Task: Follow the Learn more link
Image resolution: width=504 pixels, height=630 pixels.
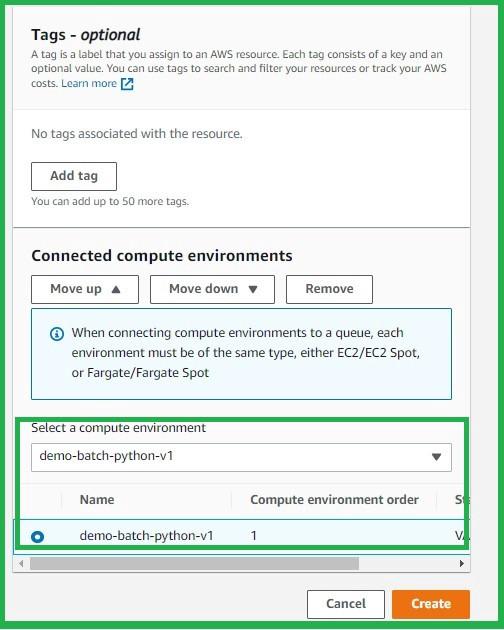Action: pyautogui.click(x=89, y=84)
